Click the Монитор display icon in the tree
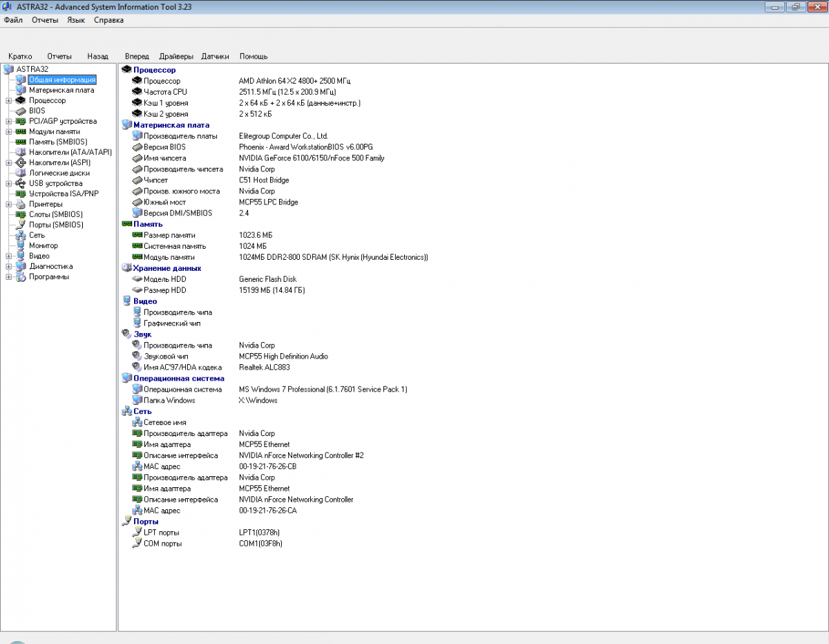Viewport: 829px width, 644px height. (21, 245)
